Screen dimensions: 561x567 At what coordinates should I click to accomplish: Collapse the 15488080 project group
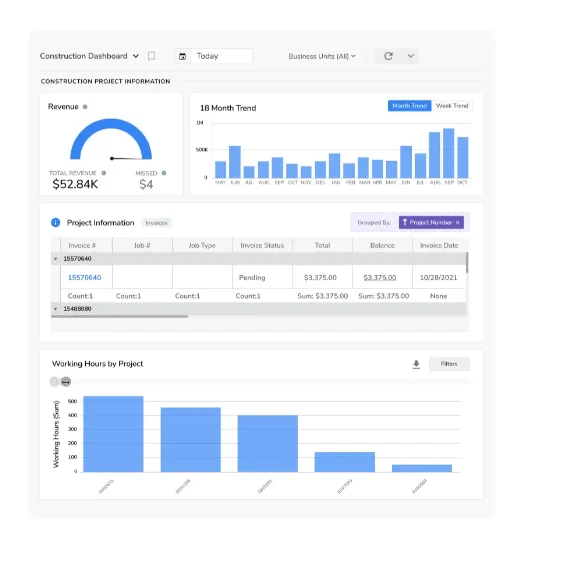(x=56, y=309)
